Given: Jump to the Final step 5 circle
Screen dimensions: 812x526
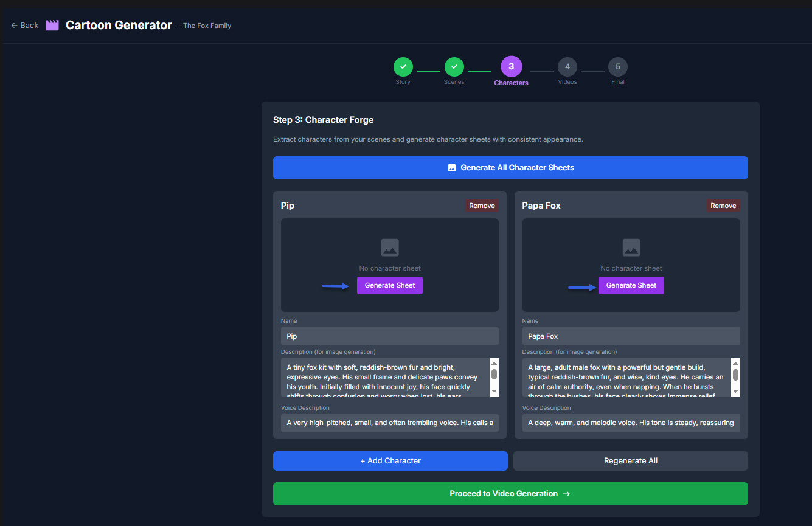Looking at the screenshot, I should click(617, 67).
